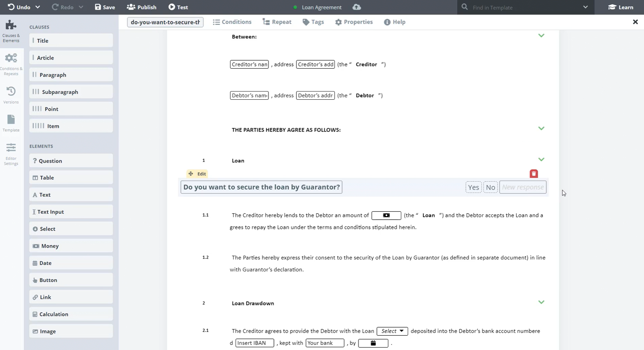Open the Properties tab
Screen dimensions: 644x350
coord(354,22)
